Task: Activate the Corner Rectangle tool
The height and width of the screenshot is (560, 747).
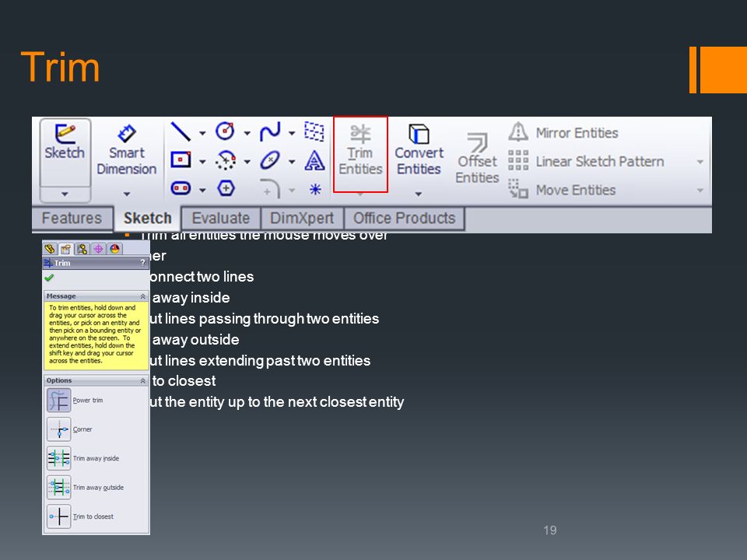Action: pyautogui.click(x=181, y=160)
